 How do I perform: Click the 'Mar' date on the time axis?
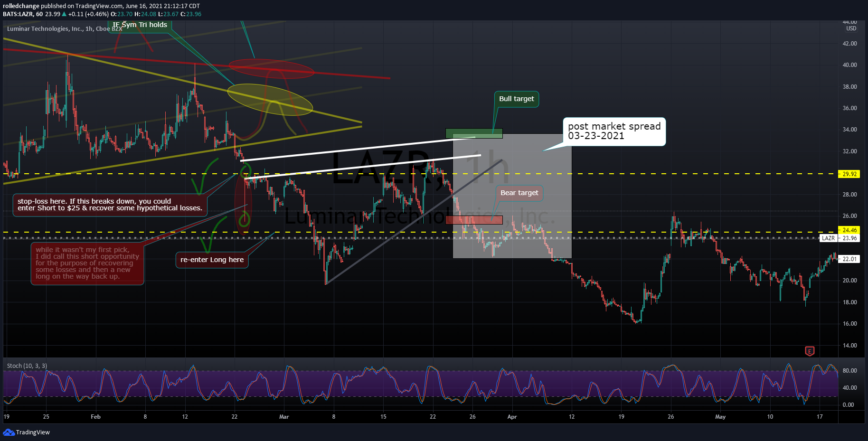point(284,417)
